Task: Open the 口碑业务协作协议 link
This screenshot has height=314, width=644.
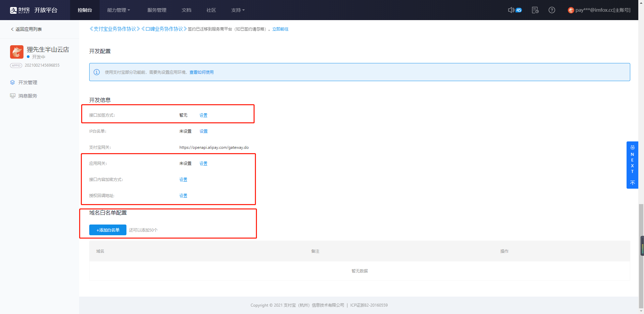Action: 164,29
